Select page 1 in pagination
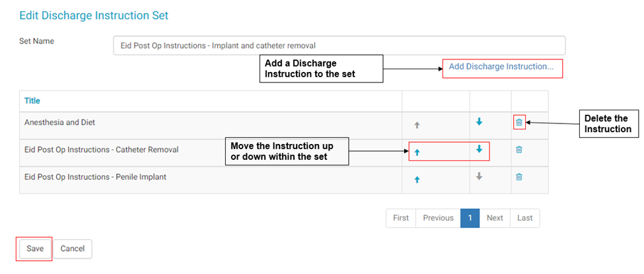644x274 pixels. (x=470, y=218)
